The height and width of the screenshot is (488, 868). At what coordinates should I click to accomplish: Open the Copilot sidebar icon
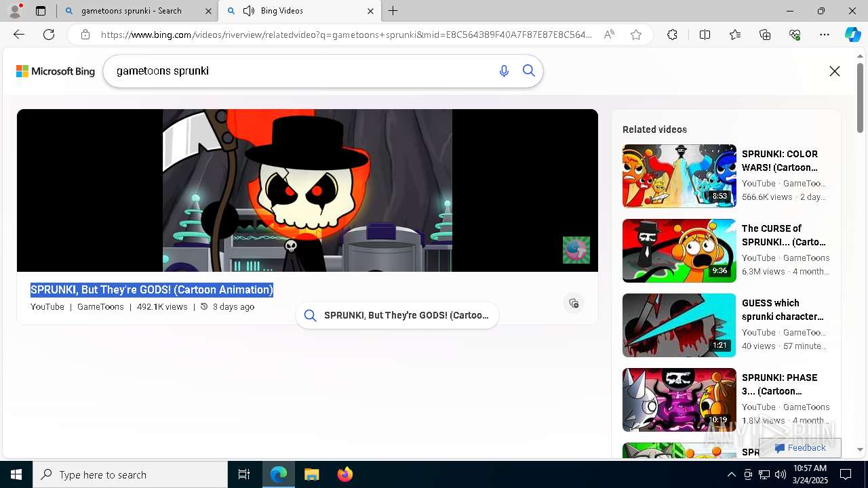pyautogui.click(x=852, y=35)
